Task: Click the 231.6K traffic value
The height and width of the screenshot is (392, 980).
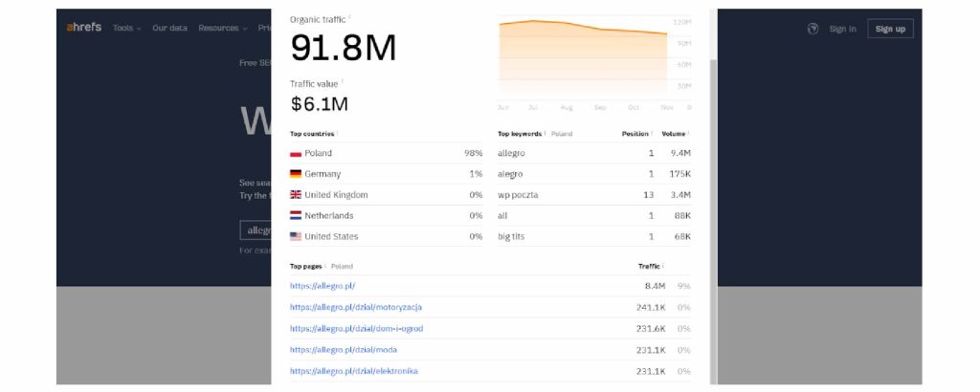Action: tap(651, 328)
